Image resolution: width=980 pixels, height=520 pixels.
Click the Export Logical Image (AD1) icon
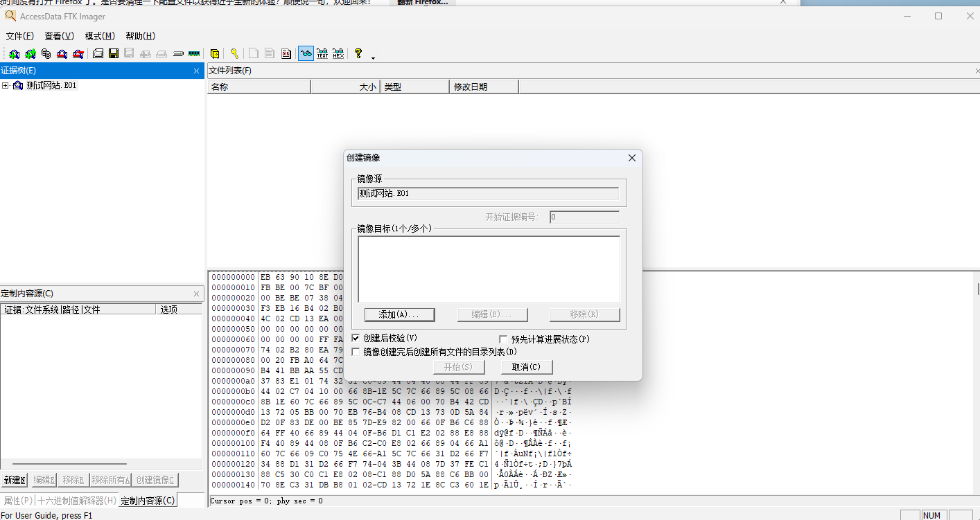(x=129, y=53)
